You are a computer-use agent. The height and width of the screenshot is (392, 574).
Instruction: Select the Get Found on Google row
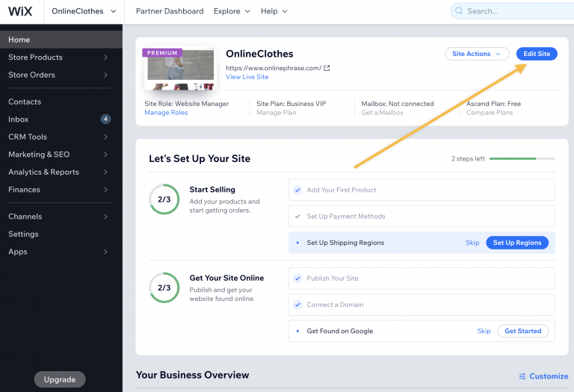[x=422, y=331]
